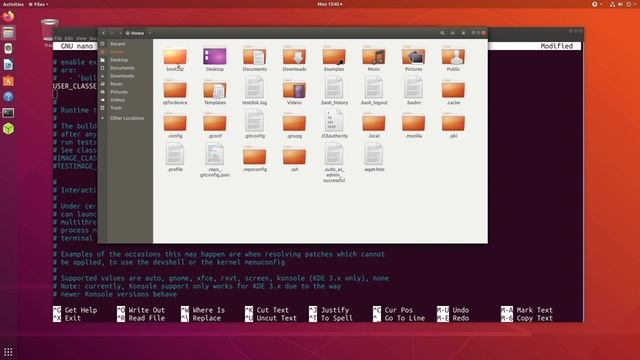Open the File menu in terminal window

(x=58, y=38)
